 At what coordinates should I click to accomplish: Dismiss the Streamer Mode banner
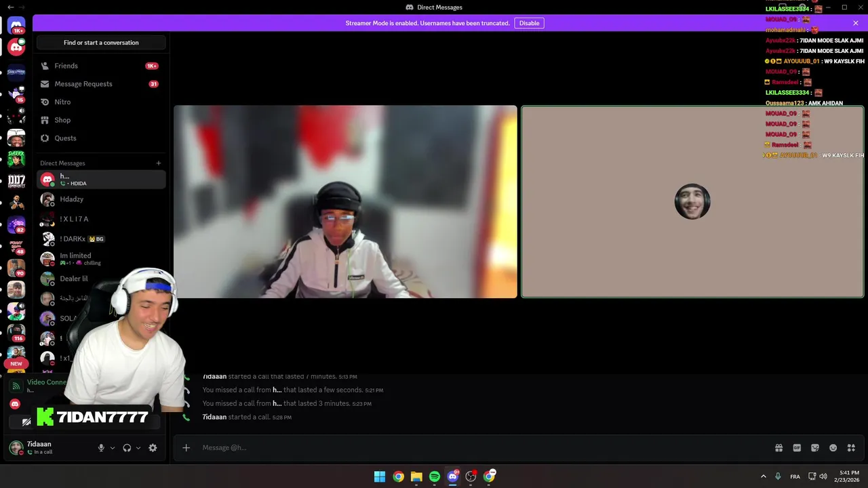tap(855, 23)
